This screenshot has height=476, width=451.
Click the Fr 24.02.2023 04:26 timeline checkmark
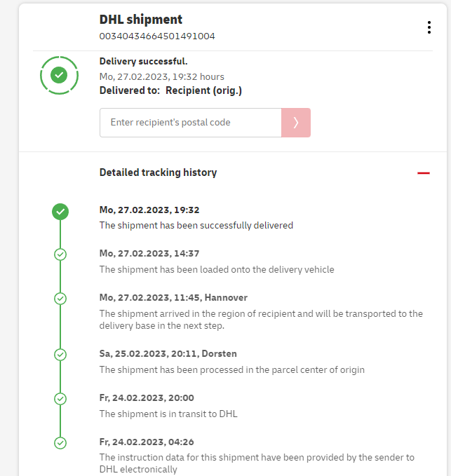click(x=60, y=442)
